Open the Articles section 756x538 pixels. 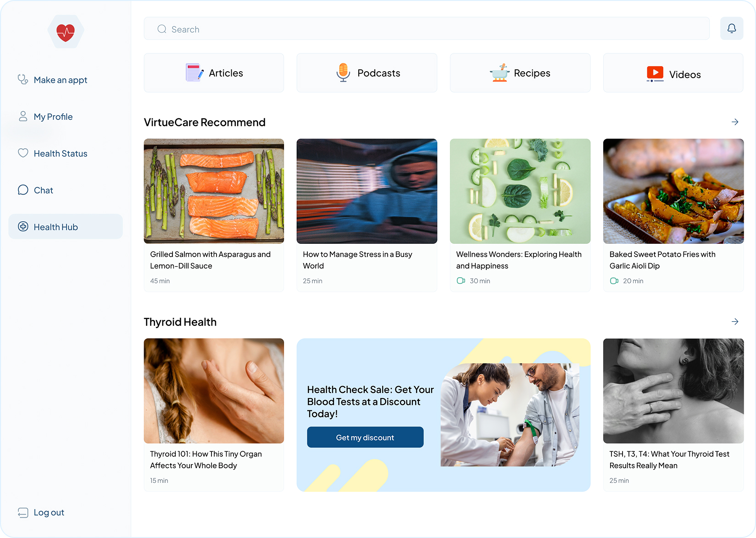pos(213,73)
